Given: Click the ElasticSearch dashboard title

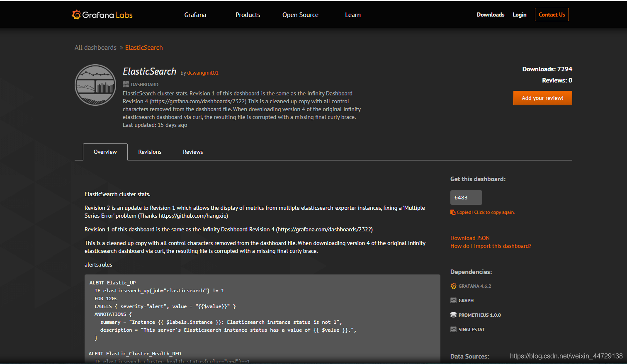Looking at the screenshot, I should [x=149, y=71].
